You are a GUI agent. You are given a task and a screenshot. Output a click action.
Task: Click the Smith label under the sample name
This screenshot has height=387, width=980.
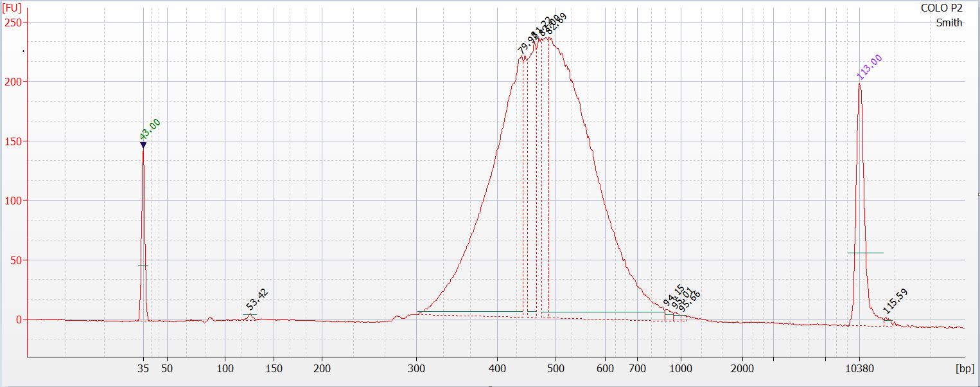click(949, 22)
